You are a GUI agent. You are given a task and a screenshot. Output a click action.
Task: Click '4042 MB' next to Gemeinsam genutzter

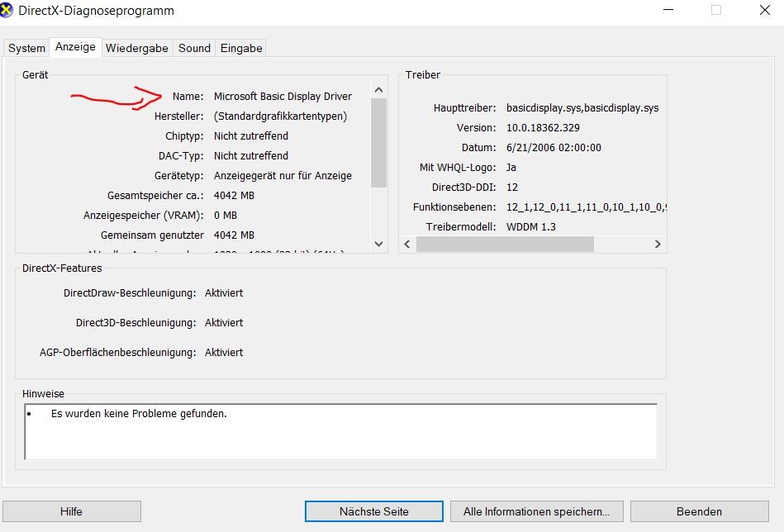click(234, 235)
